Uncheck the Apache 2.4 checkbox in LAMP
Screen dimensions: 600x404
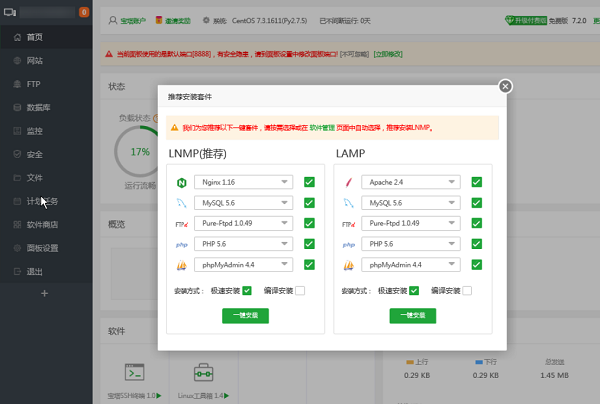coord(477,183)
